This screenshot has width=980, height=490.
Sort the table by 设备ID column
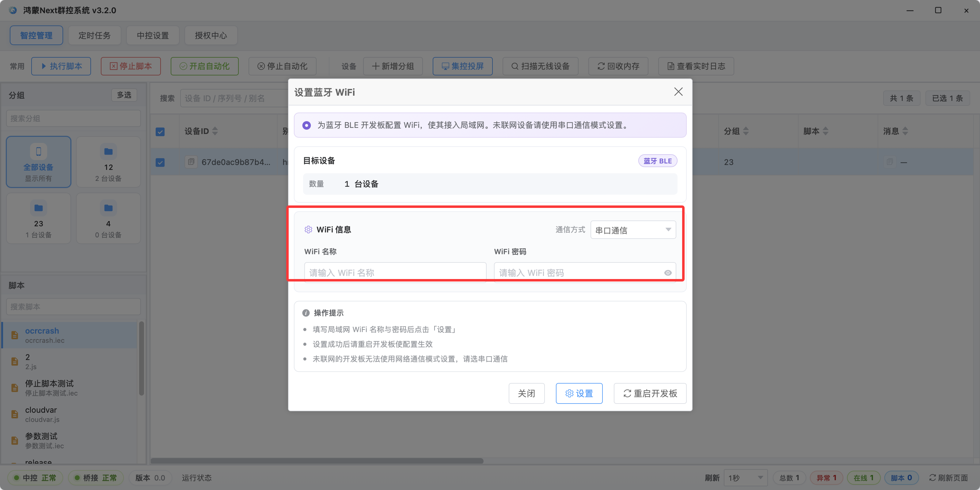[215, 131]
